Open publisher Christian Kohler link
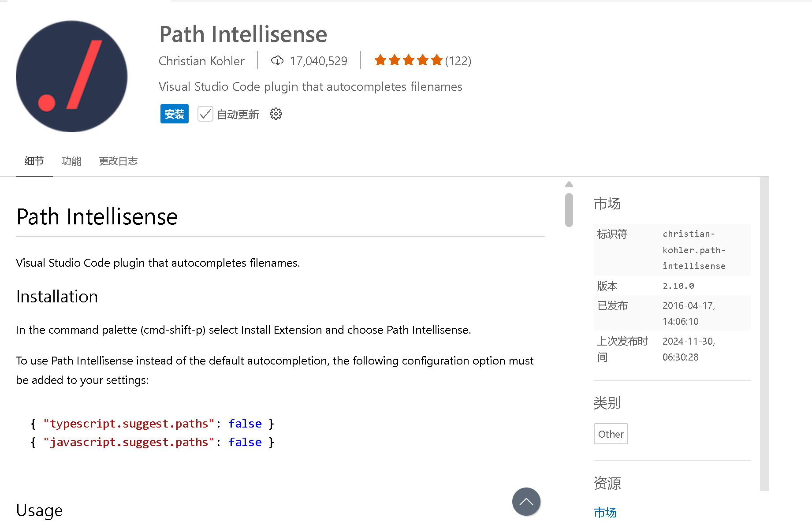The image size is (812, 521). pyautogui.click(x=201, y=61)
